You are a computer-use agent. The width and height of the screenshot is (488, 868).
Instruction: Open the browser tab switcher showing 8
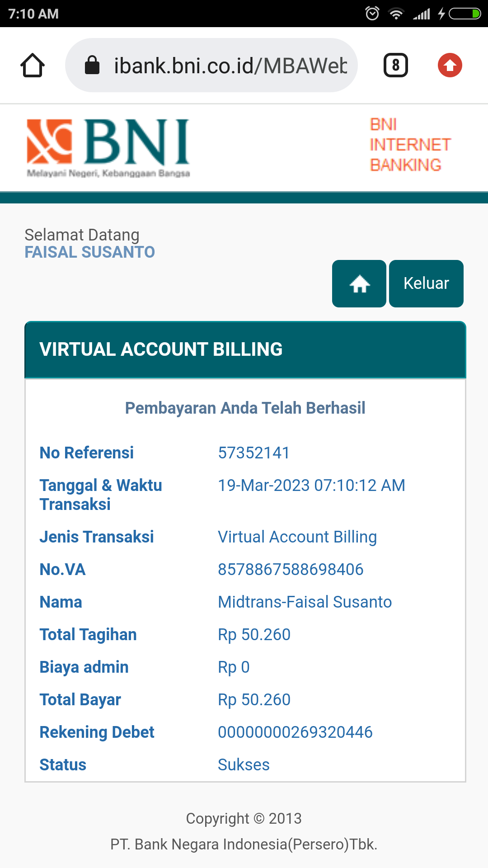395,65
